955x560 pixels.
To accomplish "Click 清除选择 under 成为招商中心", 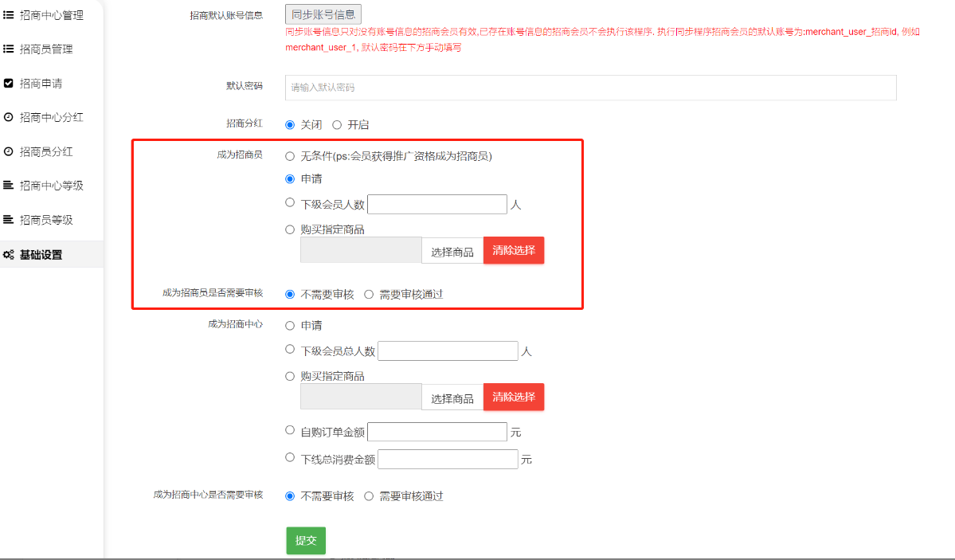I will pos(514,397).
